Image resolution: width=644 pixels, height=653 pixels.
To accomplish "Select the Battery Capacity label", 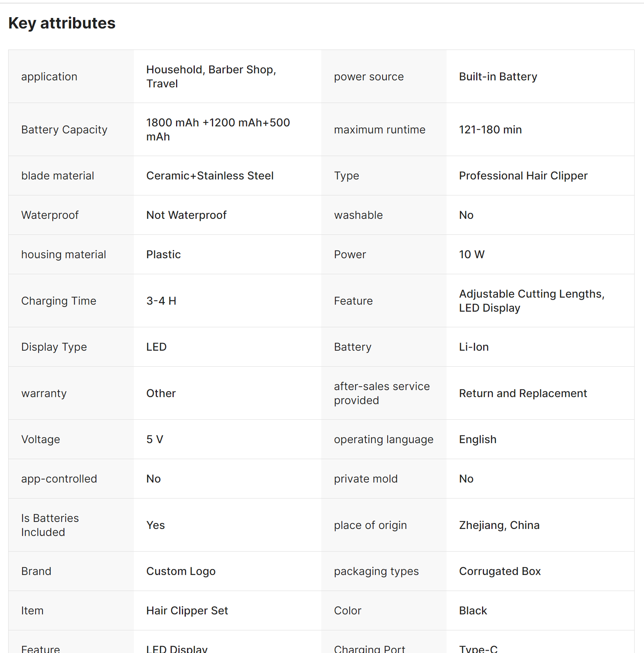I will (x=64, y=130).
